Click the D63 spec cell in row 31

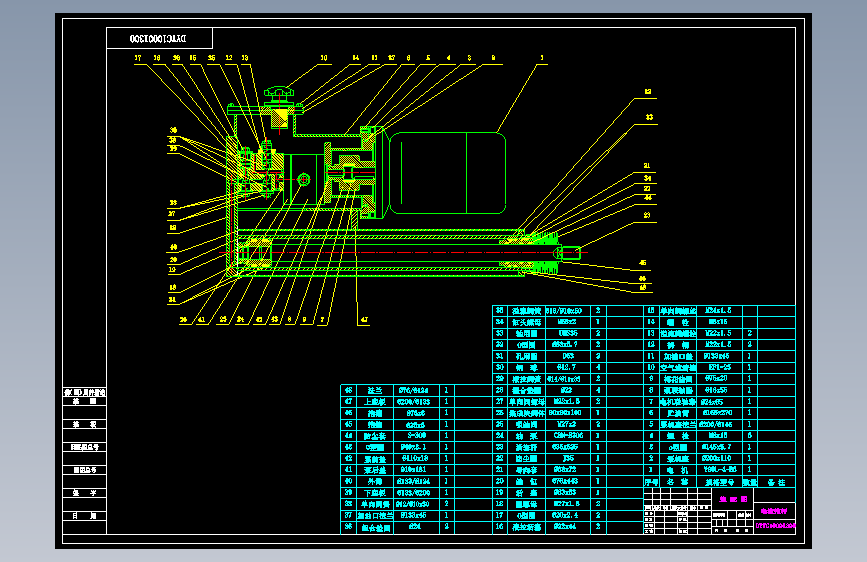coord(568,356)
